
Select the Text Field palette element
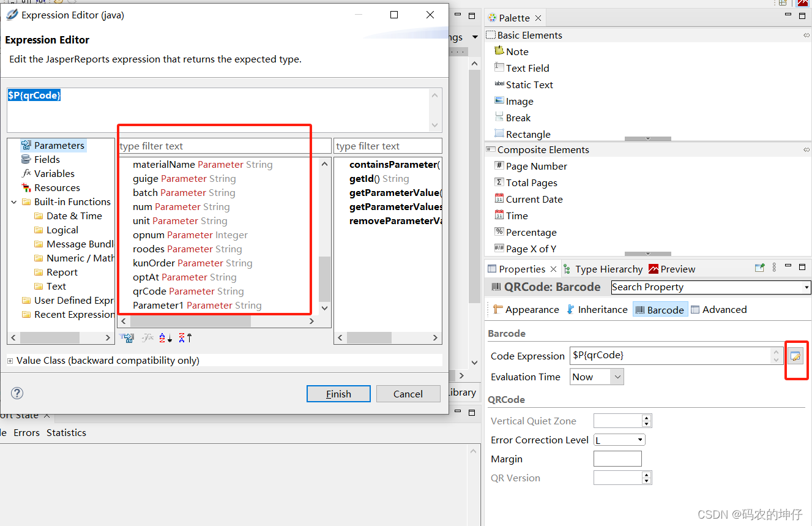coord(527,68)
